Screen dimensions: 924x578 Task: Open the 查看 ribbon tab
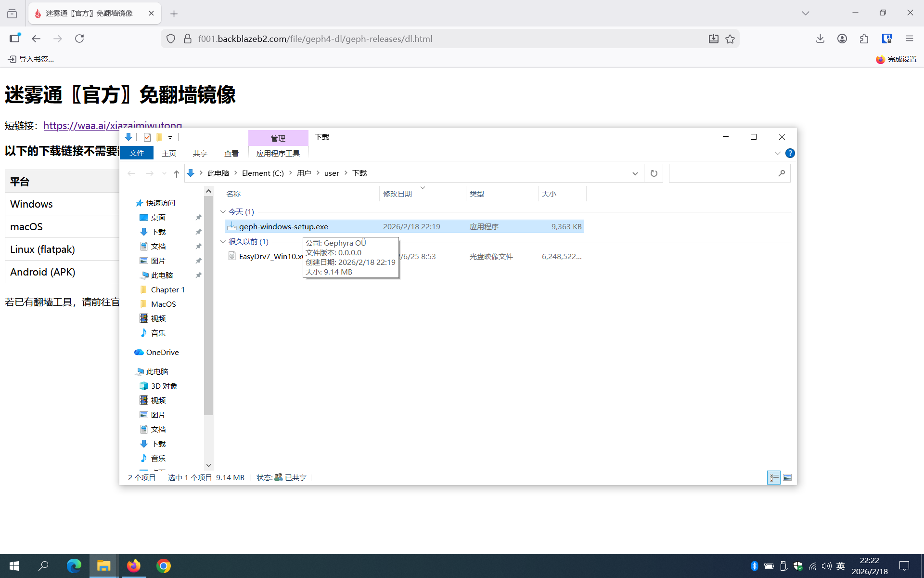(231, 153)
